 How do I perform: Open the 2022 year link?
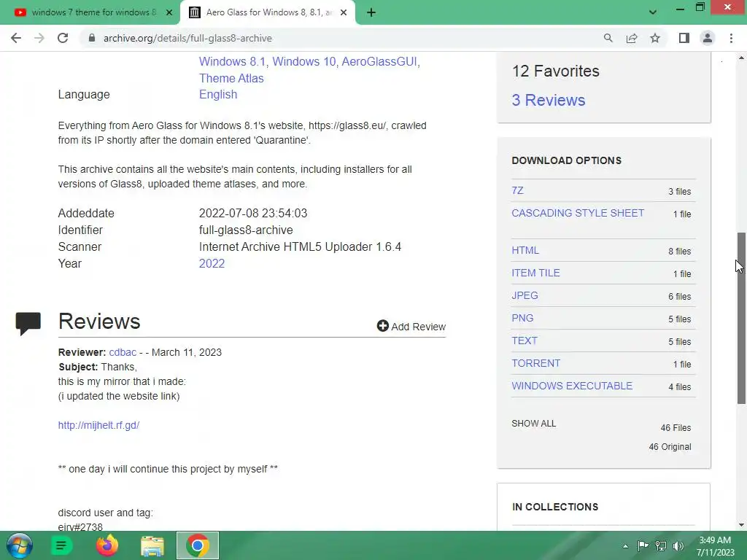[212, 263]
